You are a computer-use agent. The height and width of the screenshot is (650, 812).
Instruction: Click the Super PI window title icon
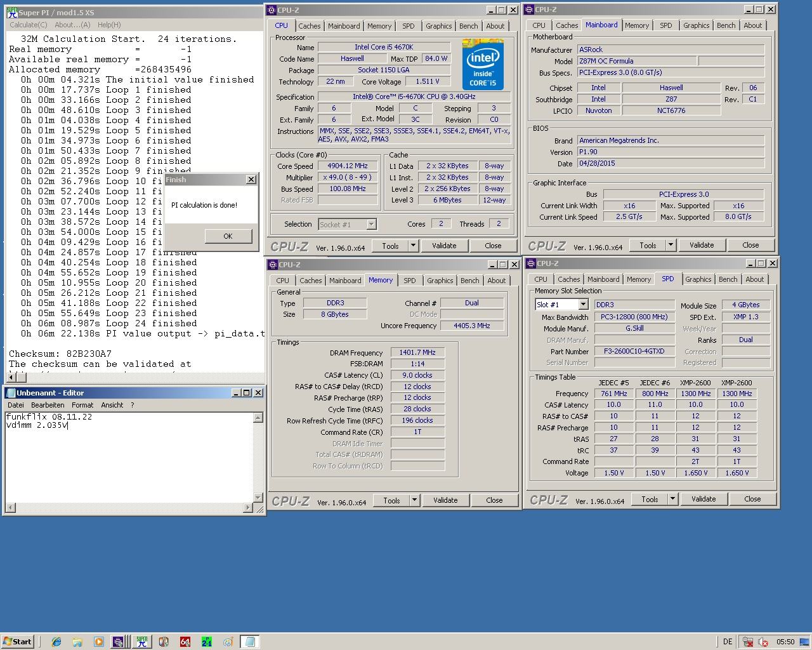coord(12,12)
